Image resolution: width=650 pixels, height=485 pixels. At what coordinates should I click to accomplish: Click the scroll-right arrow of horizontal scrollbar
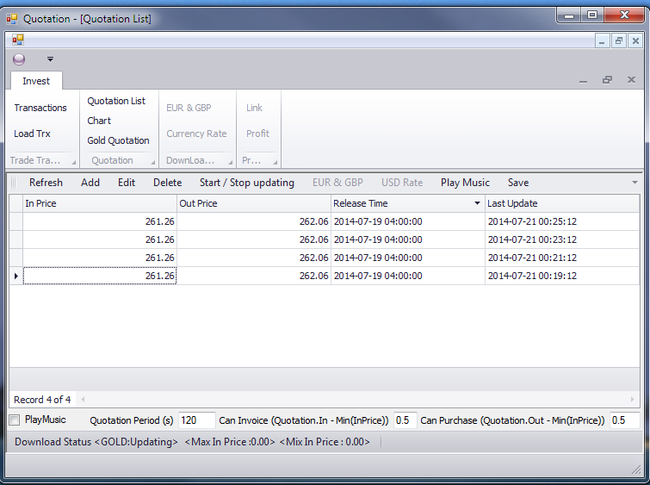click(x=632, y=400)
